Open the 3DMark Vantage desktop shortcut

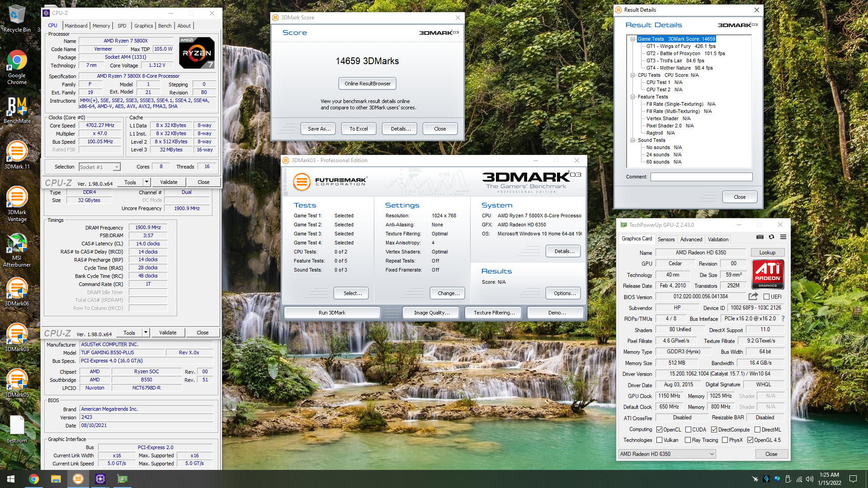pyautogui.click(x=17, y=204)
